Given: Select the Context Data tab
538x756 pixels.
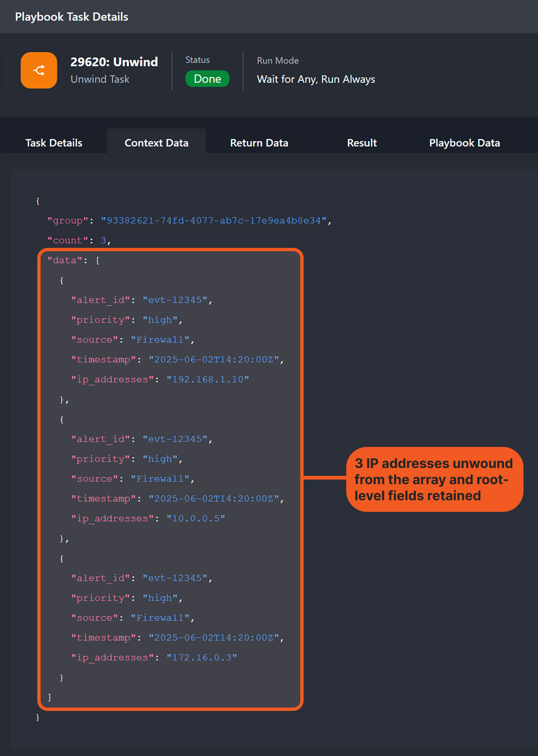Looking at the screenshot, I should click(x=156, y=143).
